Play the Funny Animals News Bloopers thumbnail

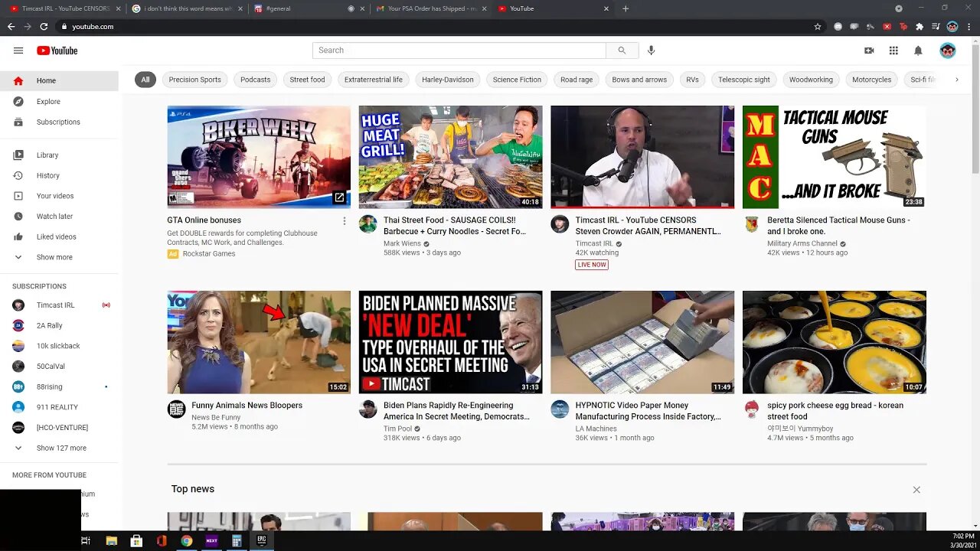(259, 342)
